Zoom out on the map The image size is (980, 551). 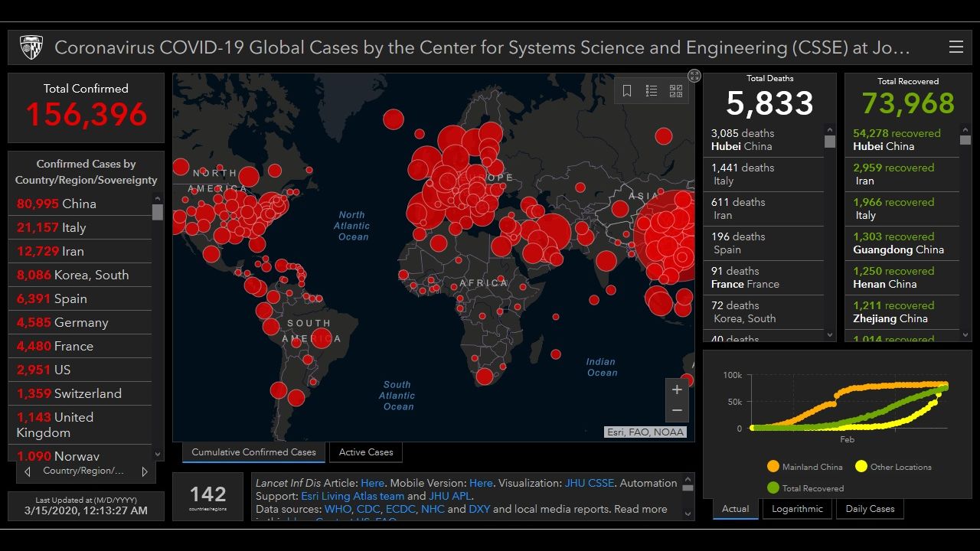677,411
